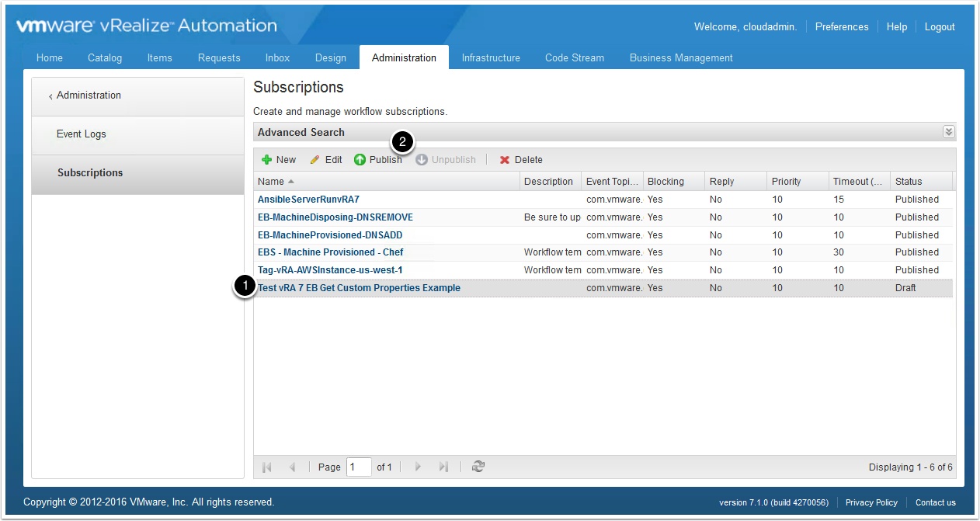
Task: Sort by the Name column header
Action: 387,182
